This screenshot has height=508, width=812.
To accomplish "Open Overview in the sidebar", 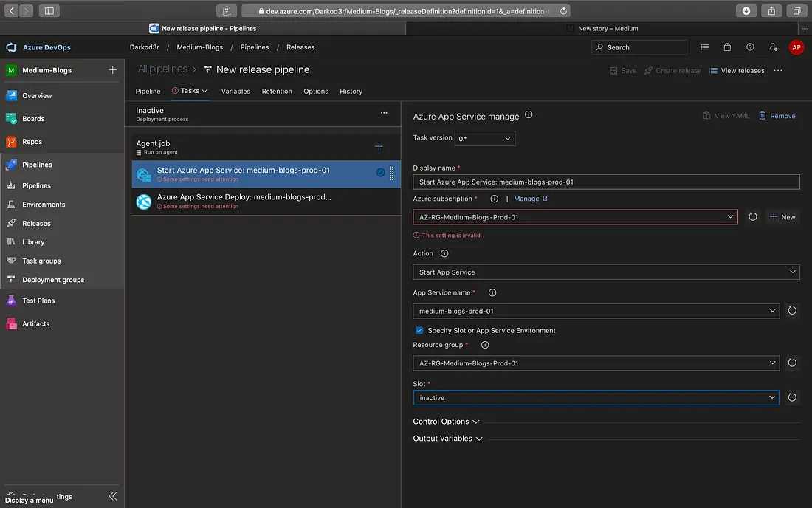I will click(37, 96).
